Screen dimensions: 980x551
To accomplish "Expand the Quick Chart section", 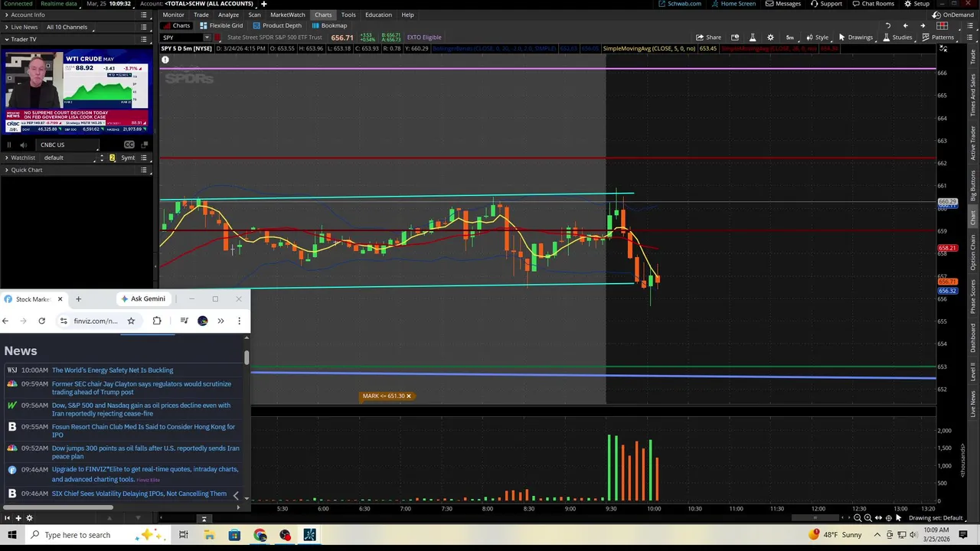I will pyautogui.click(x=6, y=170).
